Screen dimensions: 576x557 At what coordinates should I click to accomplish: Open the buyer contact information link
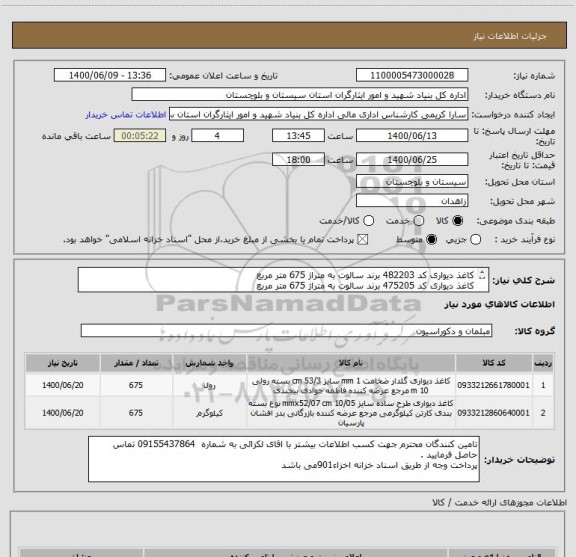pos(126,115)
